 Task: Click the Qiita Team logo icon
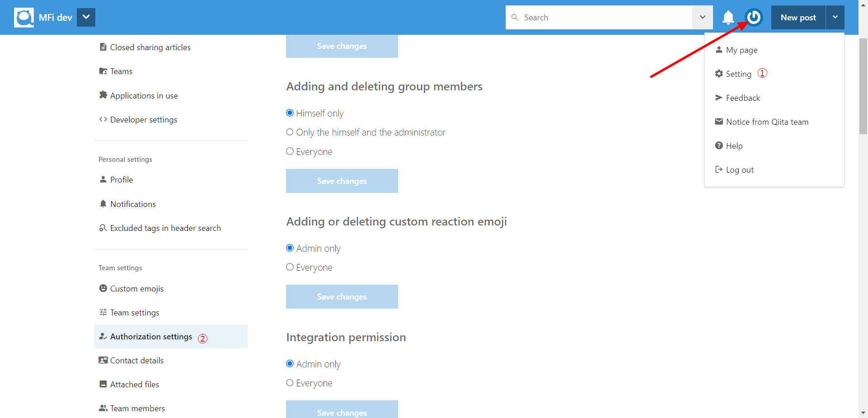tap(24, 18)
